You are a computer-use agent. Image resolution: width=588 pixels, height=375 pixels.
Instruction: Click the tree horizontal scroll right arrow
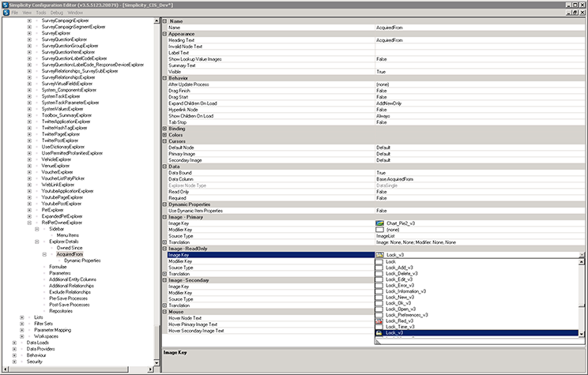(150, 369)
